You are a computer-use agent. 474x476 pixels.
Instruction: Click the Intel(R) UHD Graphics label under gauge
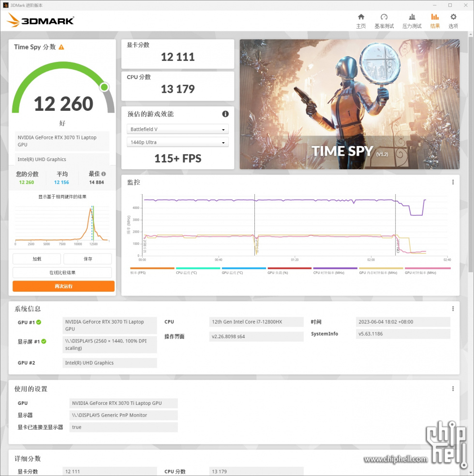[62, 159]
